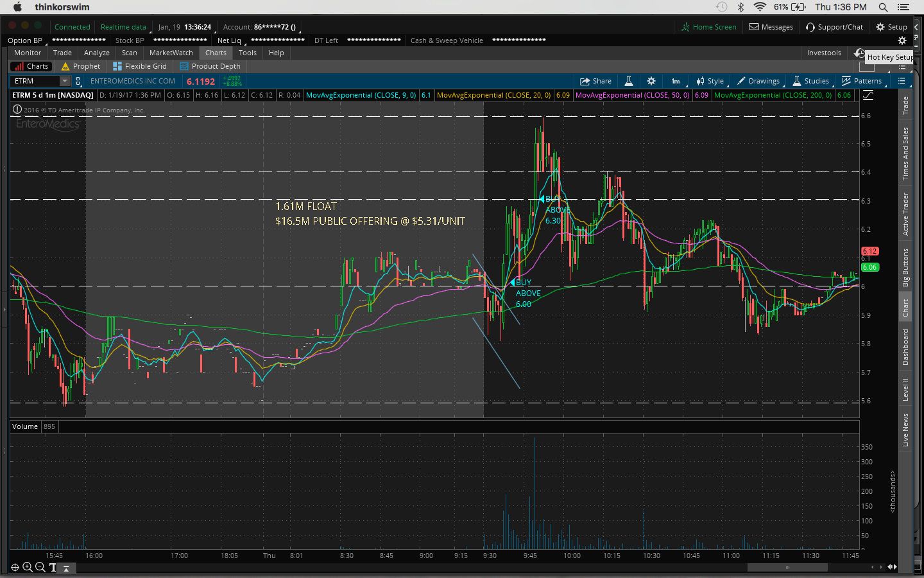Image resolution: width=924 pixels, height=578 pixels.
Task: Open macOS Spotlight search
Action: click(883, 7)
